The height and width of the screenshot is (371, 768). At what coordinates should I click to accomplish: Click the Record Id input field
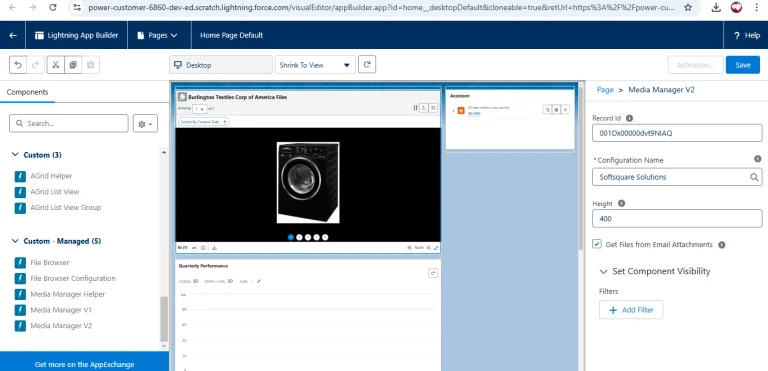click(677, 133)
